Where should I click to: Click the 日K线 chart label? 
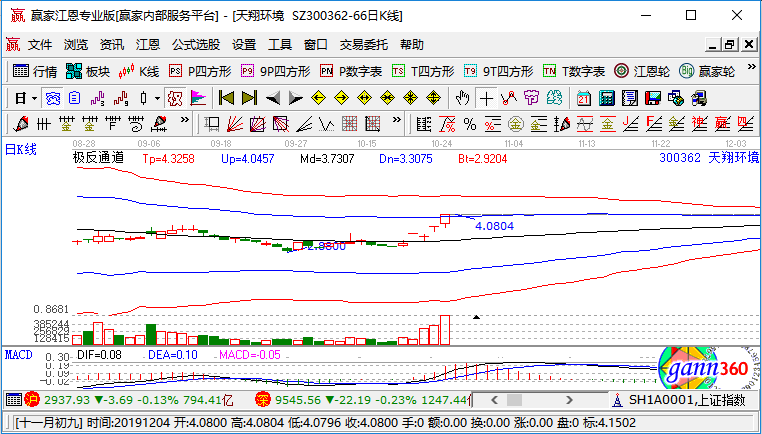(20, 150)
